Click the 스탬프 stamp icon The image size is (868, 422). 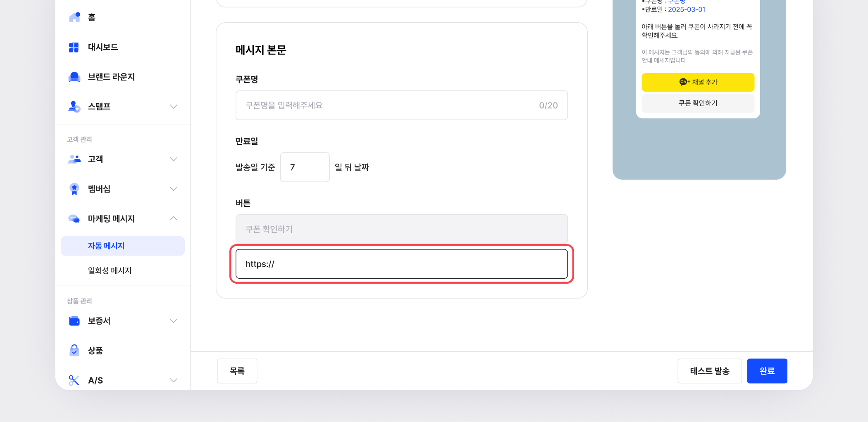pos(74,107)
